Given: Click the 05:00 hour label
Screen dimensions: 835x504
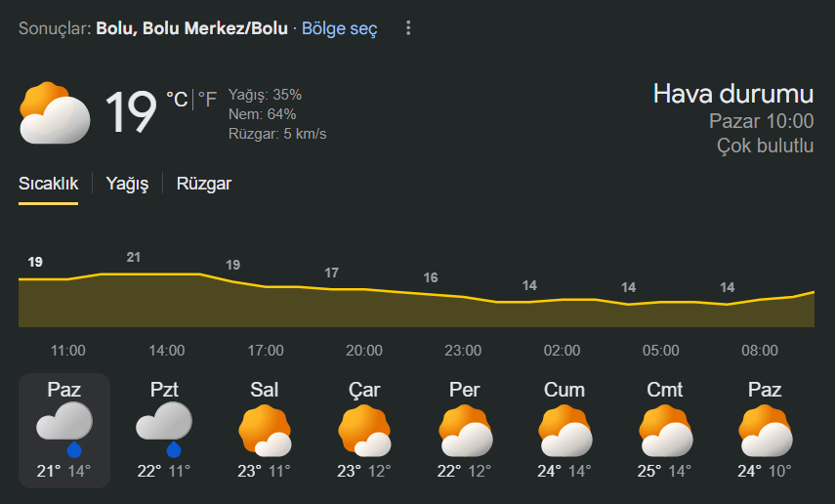Looking at the screenshot, I should click(661, 350).
